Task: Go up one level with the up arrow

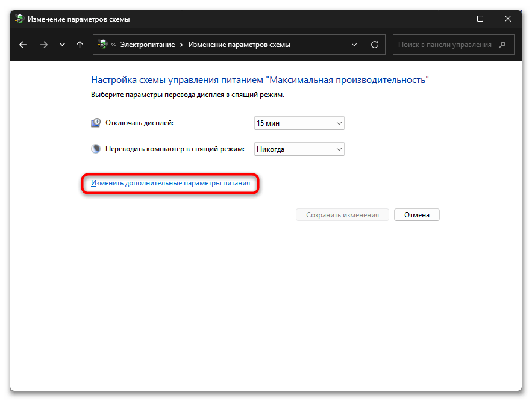Action: (x=80, y=45)
